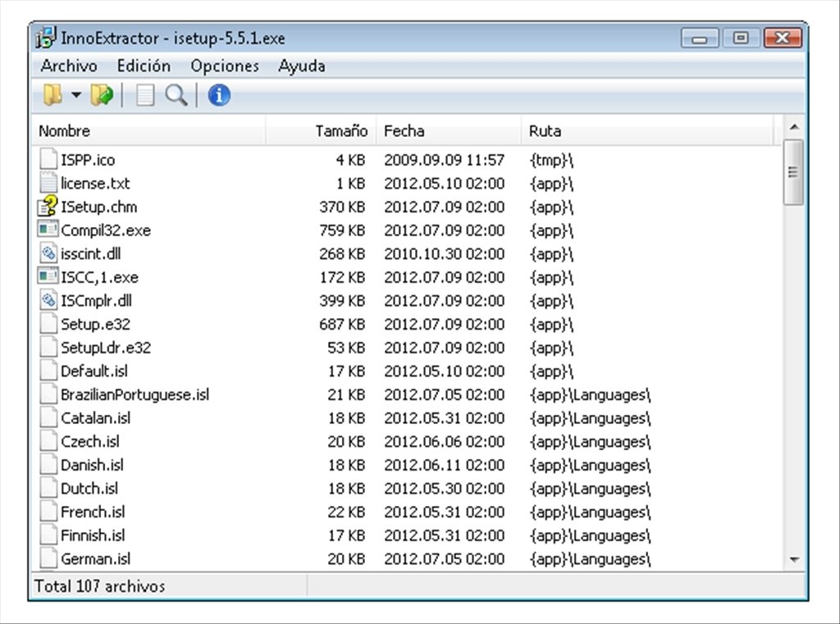Open the Ayuda menu
The width and height of the screenshot is (840, 624).
point(302,66)
